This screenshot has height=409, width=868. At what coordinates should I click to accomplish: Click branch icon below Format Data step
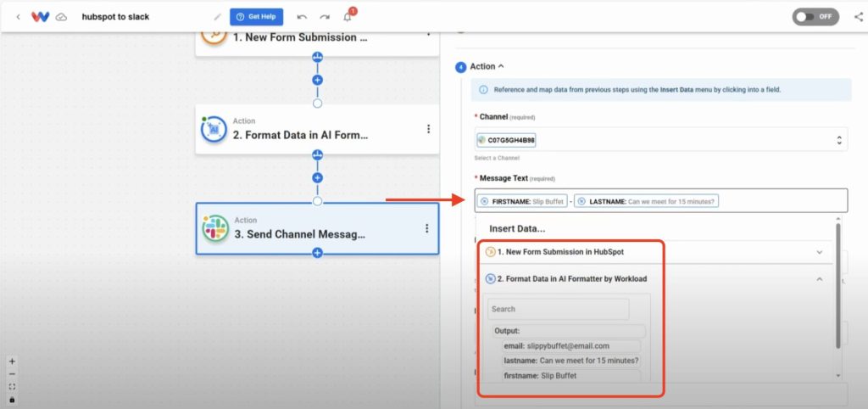(317, 154)
